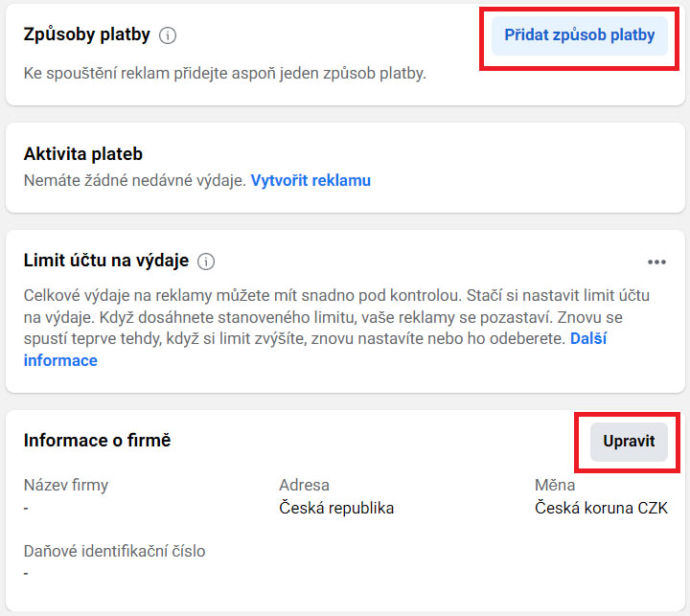Follow the Další informace link
The width and height of the screenshot is (690, 616).
[x=315, y=350]
